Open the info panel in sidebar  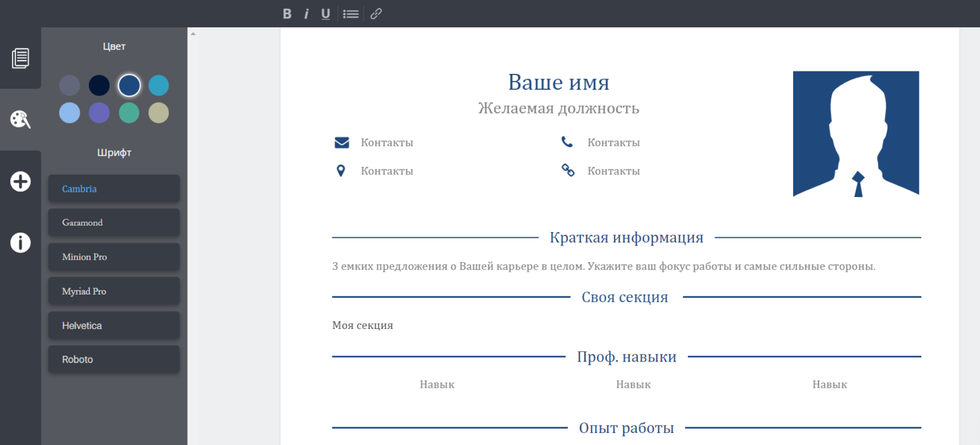coord(20,242)
